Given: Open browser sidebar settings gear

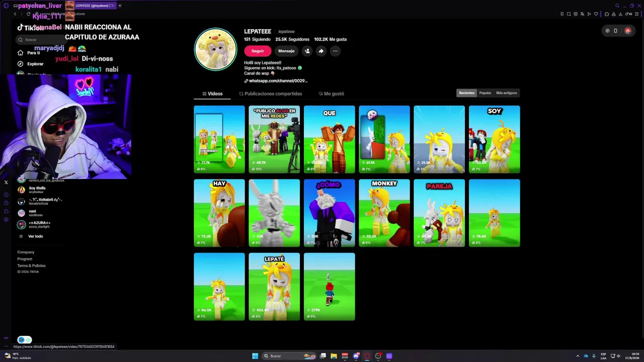Looking at the screenshot, I should pyautogui.click(x=6, y=220).
